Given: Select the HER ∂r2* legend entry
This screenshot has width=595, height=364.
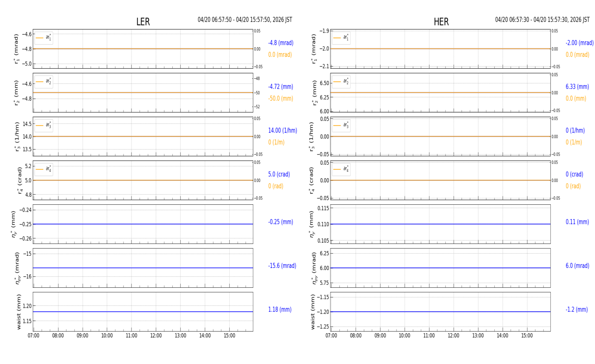Looking at the screenshot, I should tap(341, 82).
